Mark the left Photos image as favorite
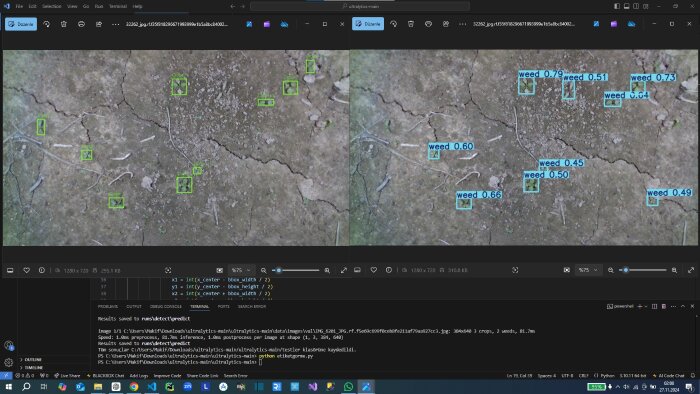The height and width of the screenshot is (394, 700). click(26, 270)
